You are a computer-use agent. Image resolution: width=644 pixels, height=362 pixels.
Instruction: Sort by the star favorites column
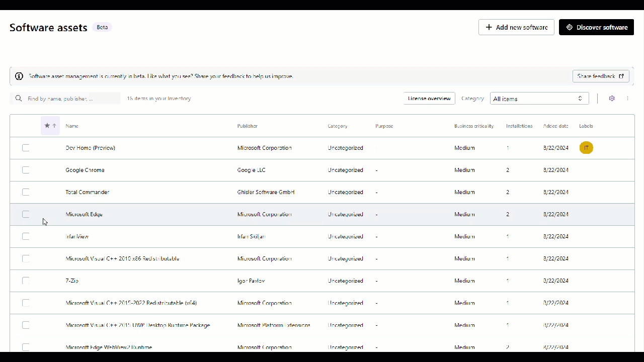[x=50, y=126]
